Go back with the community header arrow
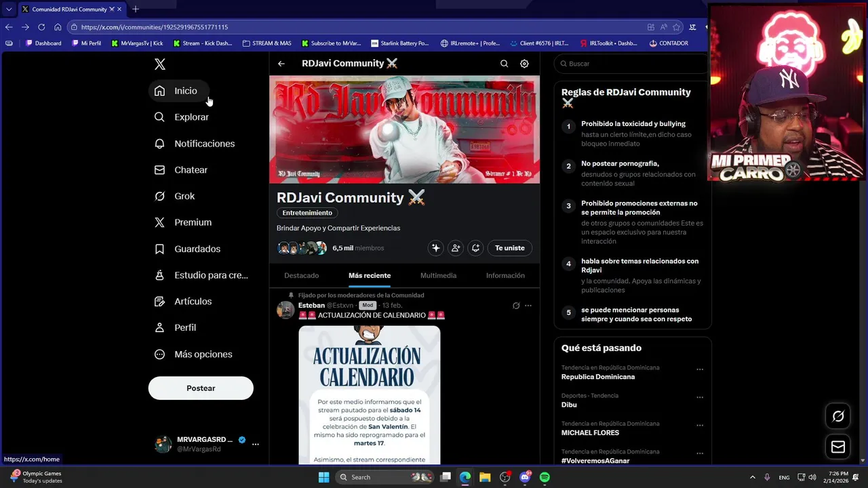 coord(281,64)
